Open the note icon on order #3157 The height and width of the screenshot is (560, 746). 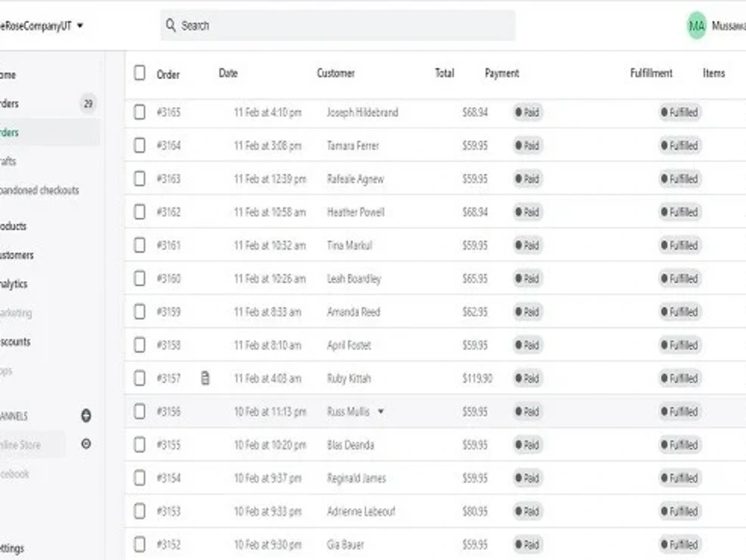click(205, 378)
